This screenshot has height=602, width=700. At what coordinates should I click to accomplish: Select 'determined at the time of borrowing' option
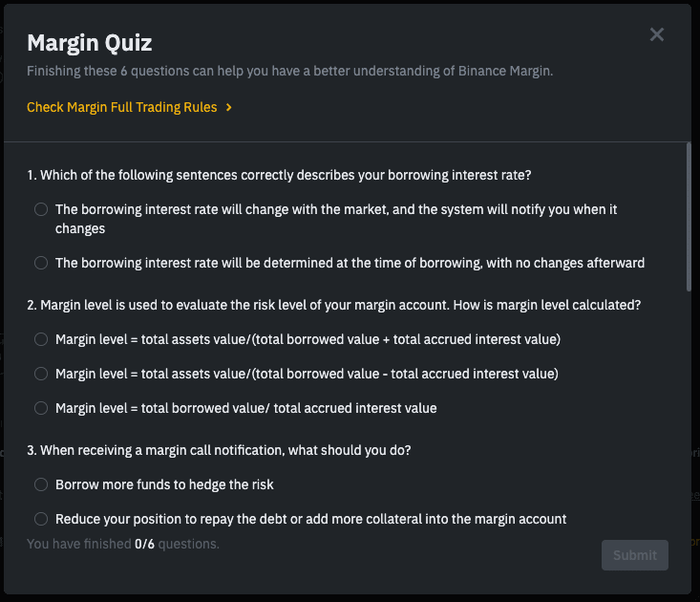click(x=41, y=263)
